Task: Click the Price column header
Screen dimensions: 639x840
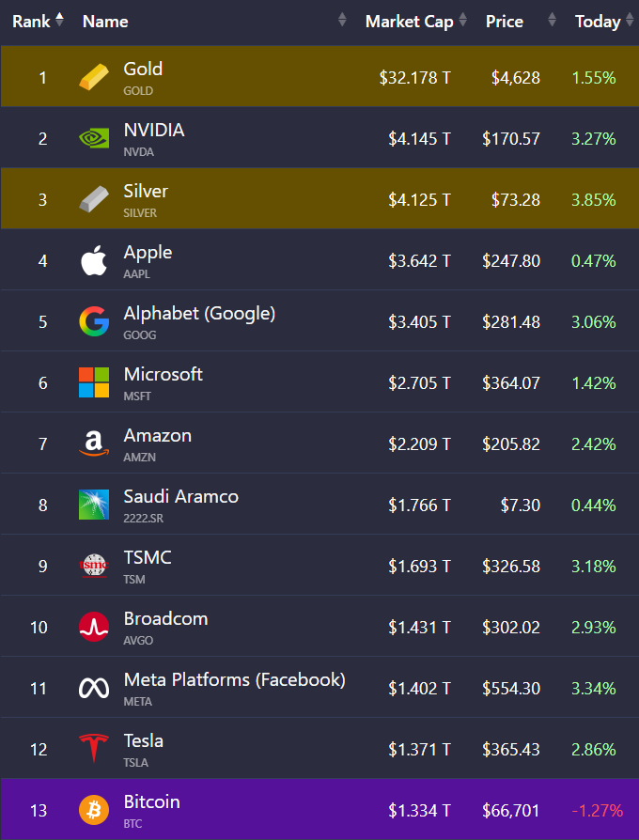Action: tap(504, 22)
